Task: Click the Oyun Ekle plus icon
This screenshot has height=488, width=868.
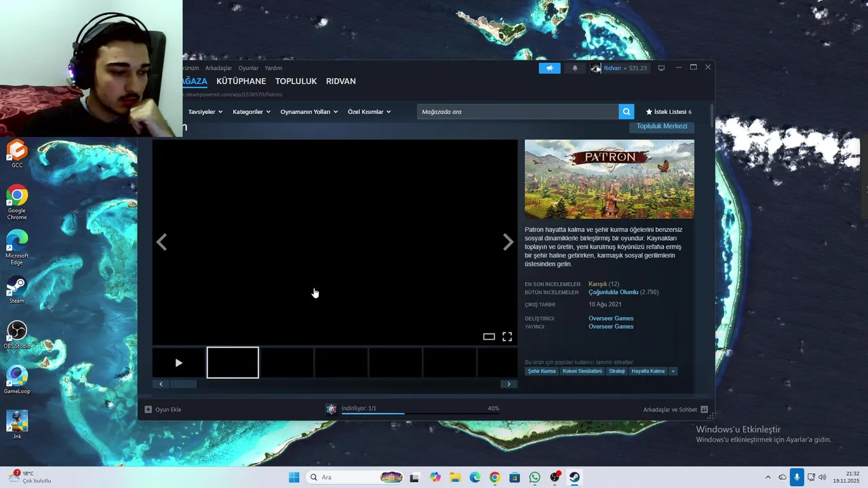Action: click(149, 409)
